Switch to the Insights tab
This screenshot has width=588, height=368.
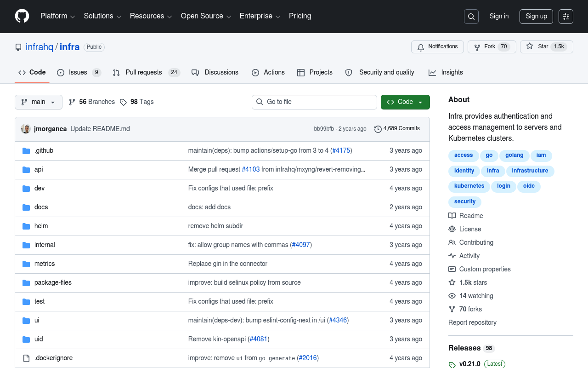446,73
